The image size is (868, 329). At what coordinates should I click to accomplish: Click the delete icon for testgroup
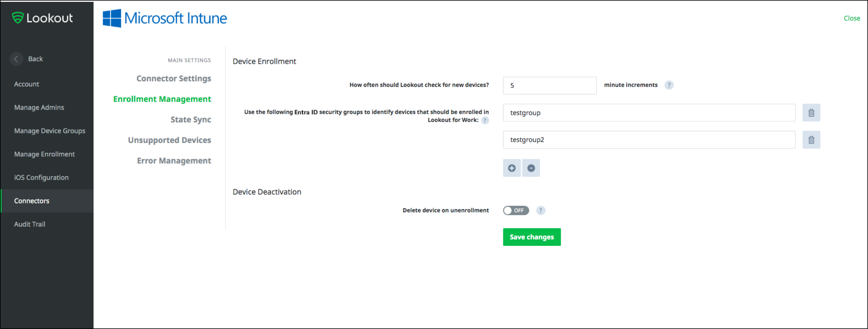coord(811,112)
